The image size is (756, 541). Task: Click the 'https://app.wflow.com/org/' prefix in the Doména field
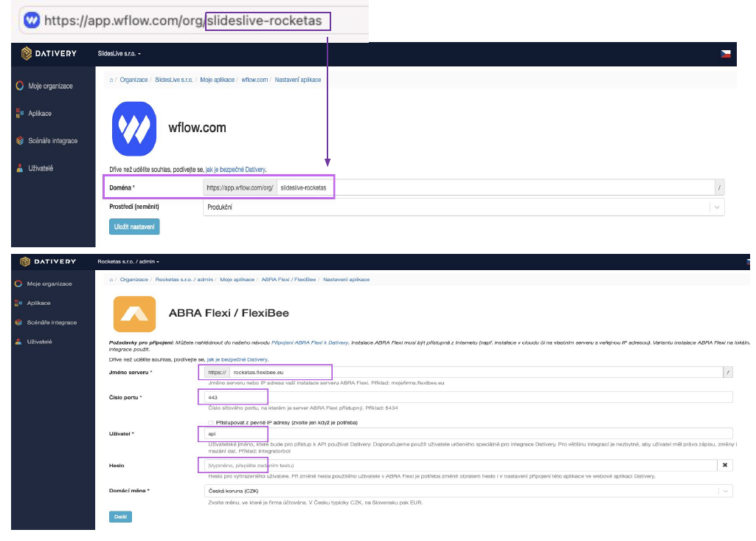[240, 187]
